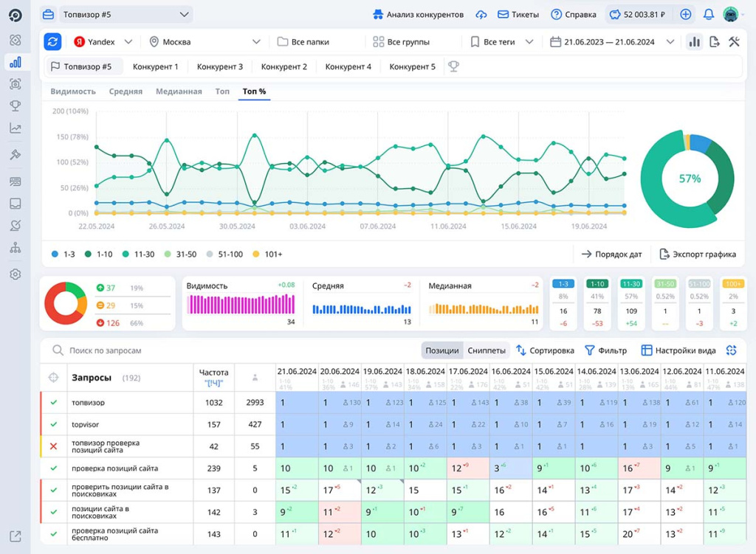
Task: Open the radar scan sidebar icon
Action: pos(16,40)
